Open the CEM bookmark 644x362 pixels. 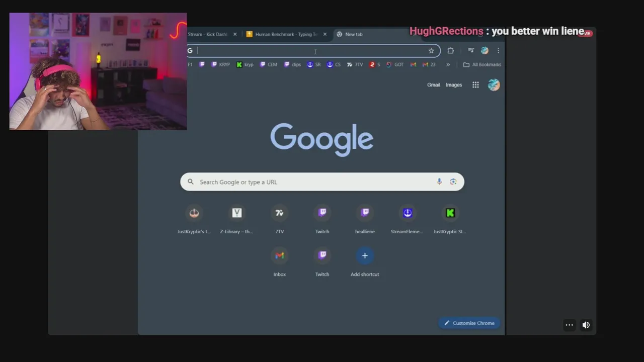click(269, 65)
